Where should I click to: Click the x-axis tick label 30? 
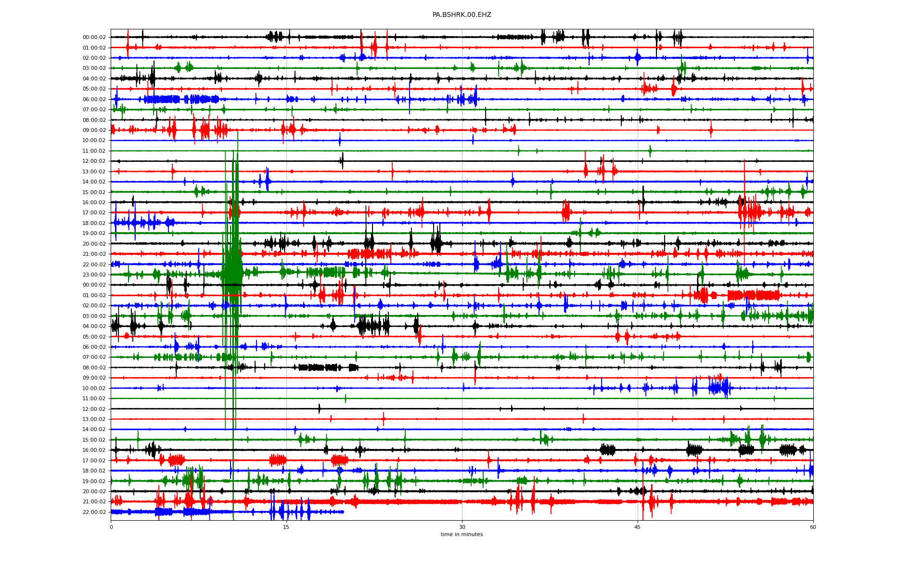coord(462,527)
